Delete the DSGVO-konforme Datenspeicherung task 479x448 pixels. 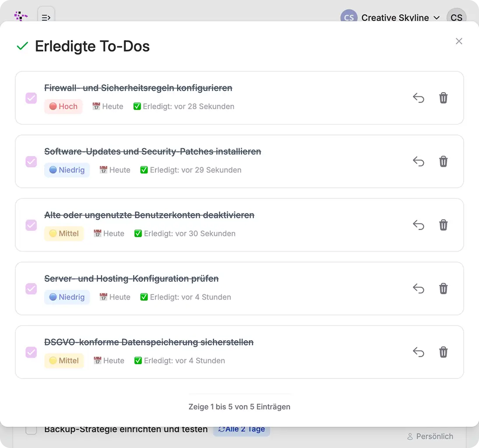coord(443,352)
